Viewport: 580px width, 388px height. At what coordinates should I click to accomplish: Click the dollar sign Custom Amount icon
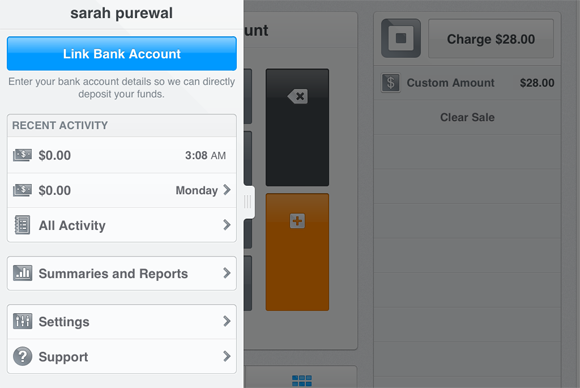coord(391,82)
